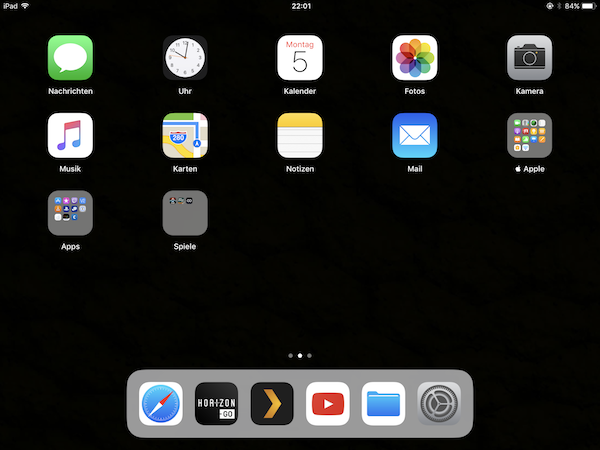Tap the Bluetooth icon in status bar

pyautogui.click(x=559, y=6)
